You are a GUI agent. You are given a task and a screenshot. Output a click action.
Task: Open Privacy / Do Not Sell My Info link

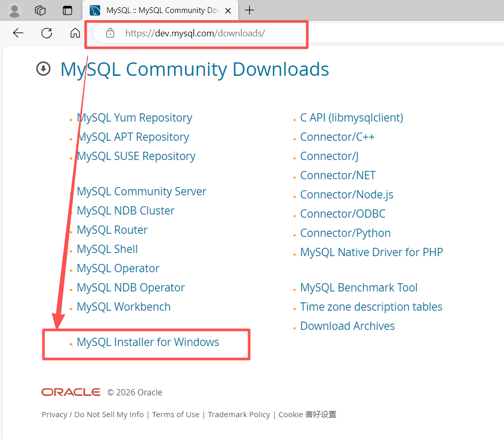pos(92,415)
